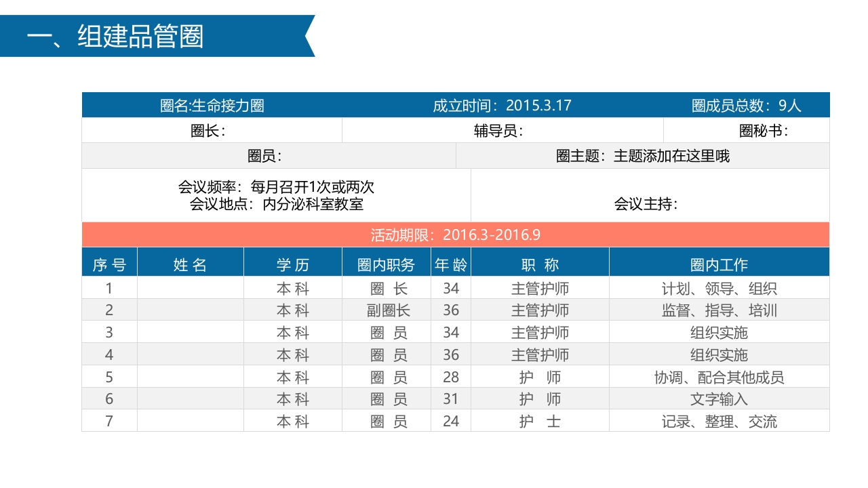Select the 姓 名 column header
The image size is (868, 488).
click(x=190, y=263)
